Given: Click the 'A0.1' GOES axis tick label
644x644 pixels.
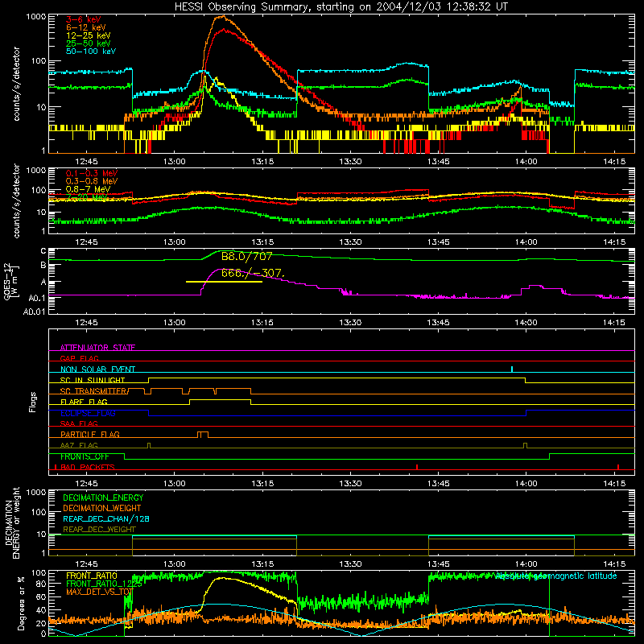Looking at the screenshot, I should [37, 298].
